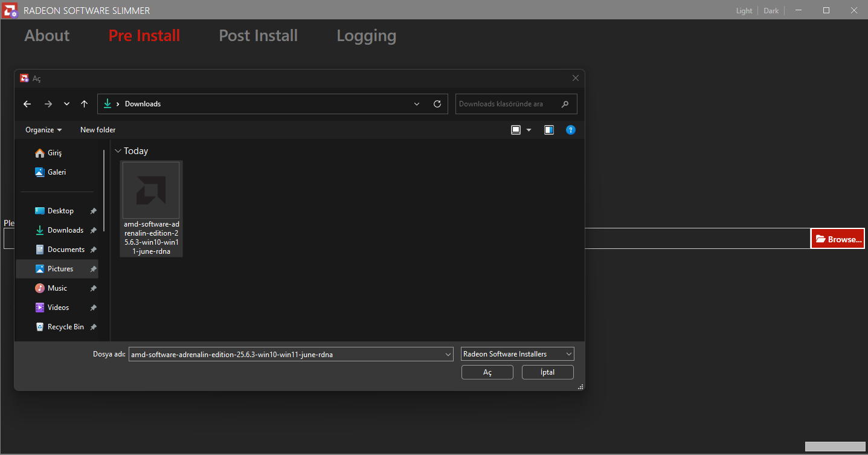Click the İptal cancel button
The image size is (868, 455).
(548, 372)
